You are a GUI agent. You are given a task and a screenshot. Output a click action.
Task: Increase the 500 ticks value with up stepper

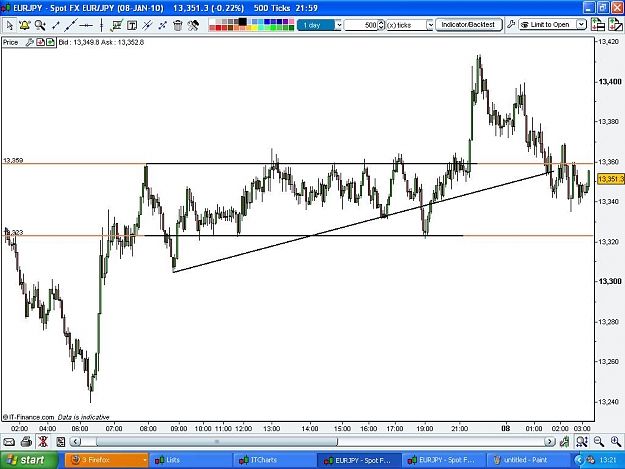click(x=381, y=23)
